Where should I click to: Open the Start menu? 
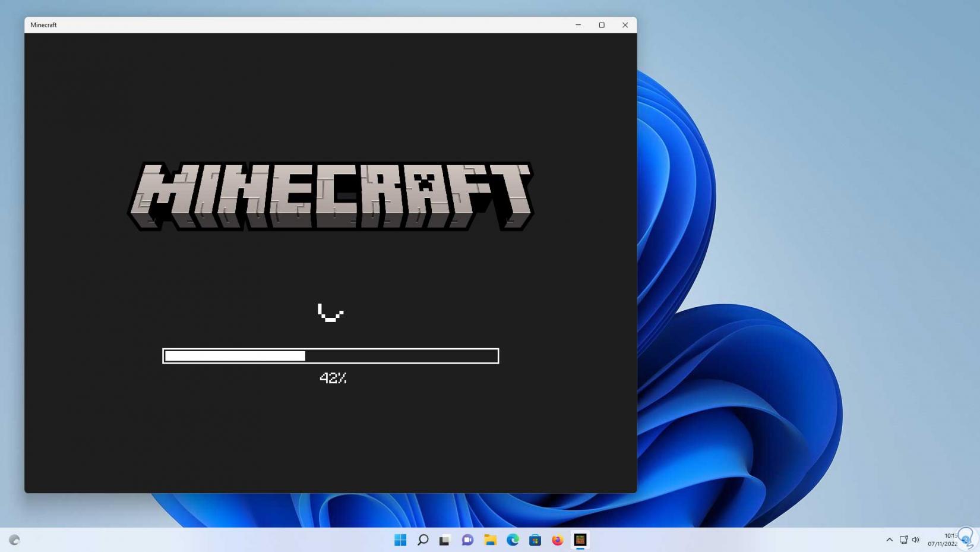(400, 540)
